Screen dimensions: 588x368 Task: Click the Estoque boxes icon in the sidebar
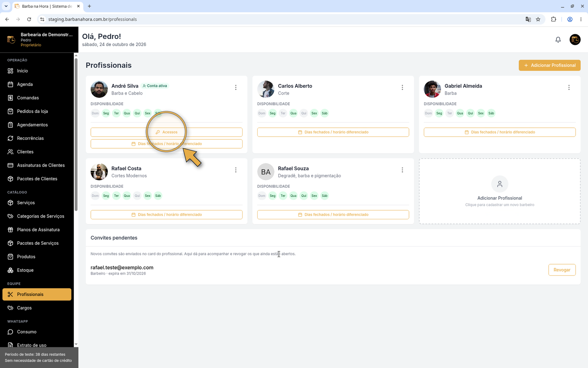pos(10,270)
